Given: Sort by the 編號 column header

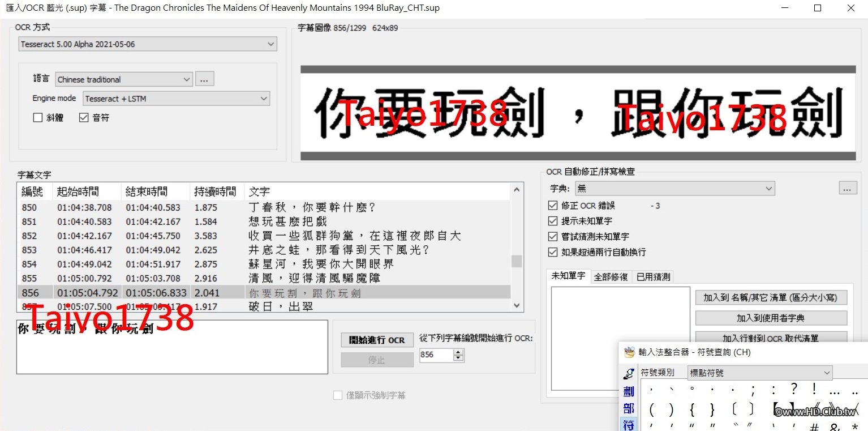Looking at the screenshot, I should pos(36,192).
